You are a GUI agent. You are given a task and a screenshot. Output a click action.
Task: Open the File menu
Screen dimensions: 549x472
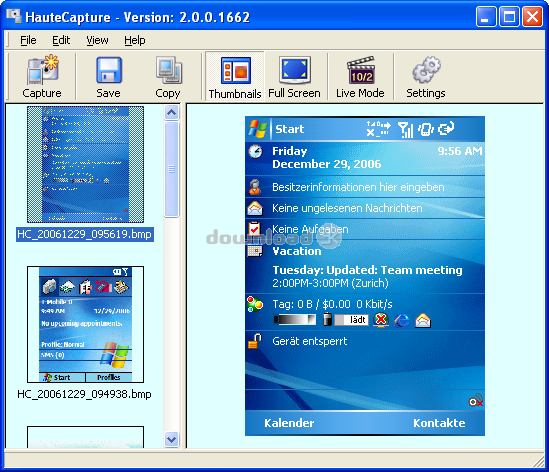tap(28, 40)
